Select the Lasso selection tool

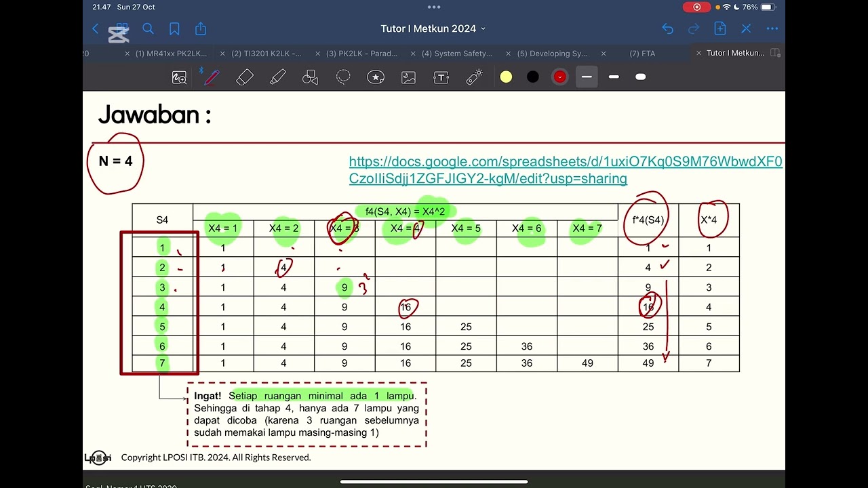(343, 77)
